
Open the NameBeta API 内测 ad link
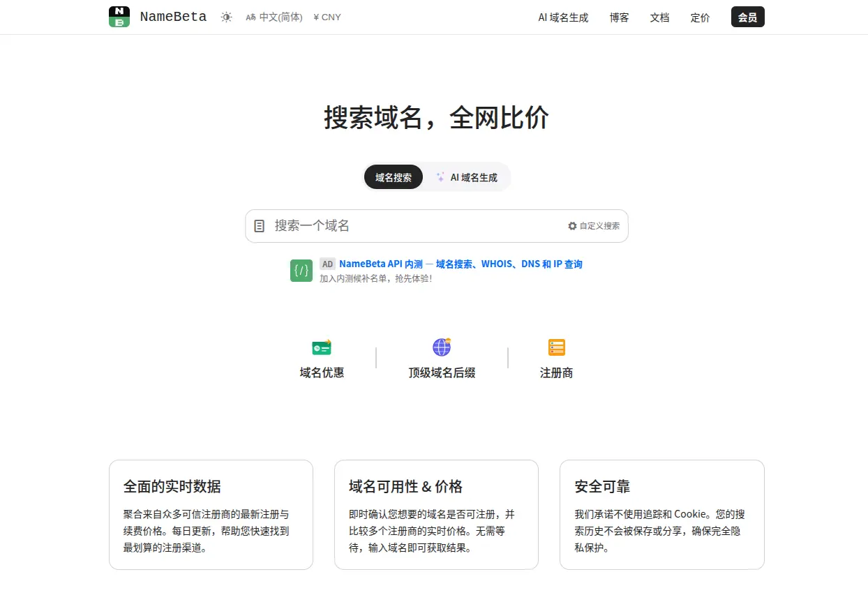click(461, 264)
